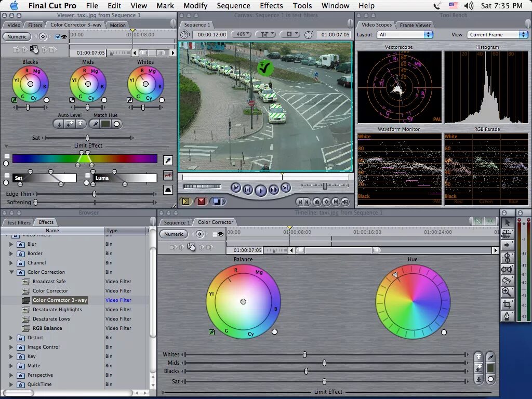Select the RGB Balance video filter
The width and height of the screenshot is (532, 399).
47,328
